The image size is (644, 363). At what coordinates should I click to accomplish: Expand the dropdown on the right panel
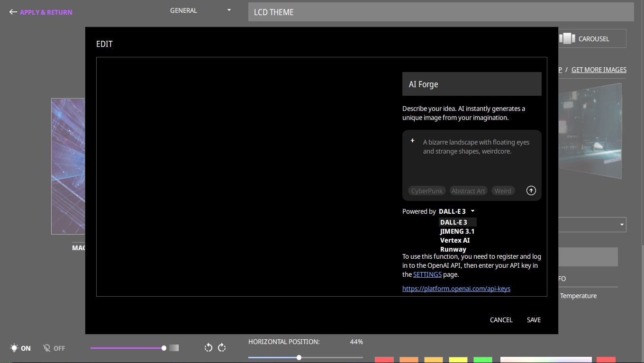(622, 225)
